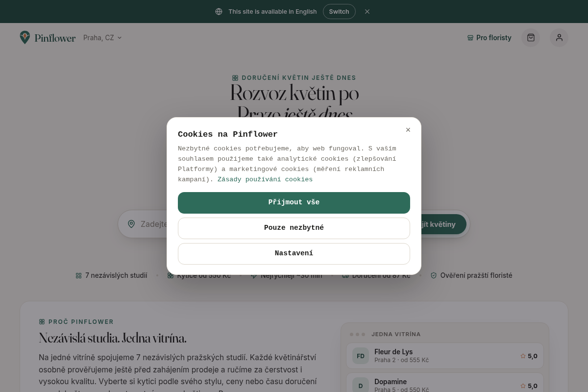Click 'JEDNA VITRÍNA' panel label
This screenshot has height=392, width=588.
[396, 334]
